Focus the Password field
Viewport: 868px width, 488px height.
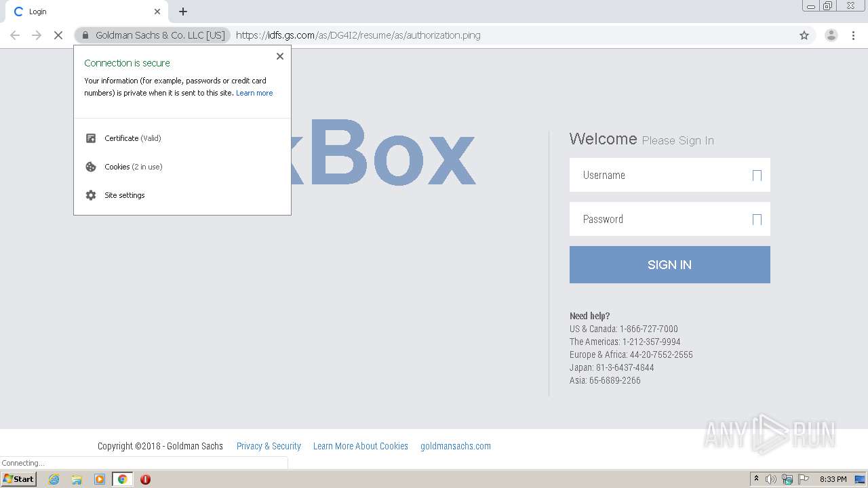coord(670,219)
